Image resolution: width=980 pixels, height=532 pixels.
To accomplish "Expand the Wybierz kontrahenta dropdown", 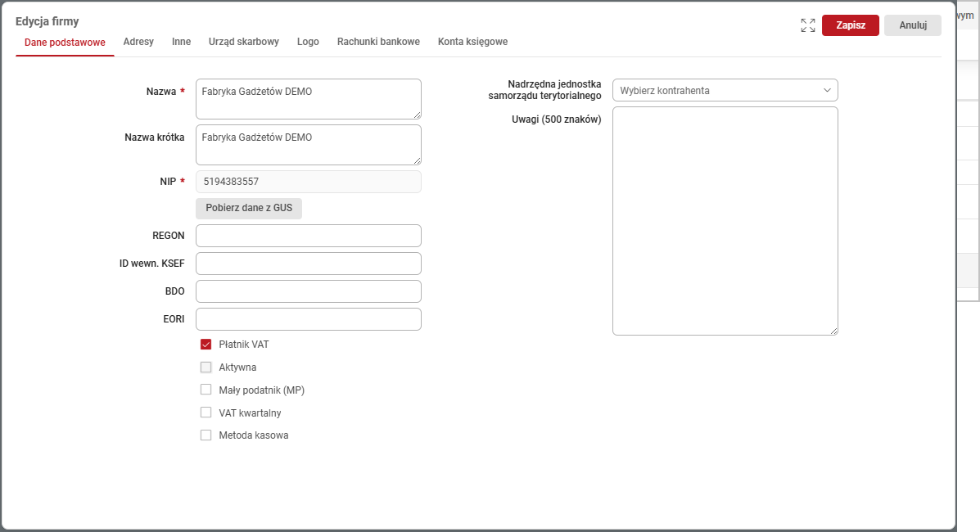I will [725, 90].
